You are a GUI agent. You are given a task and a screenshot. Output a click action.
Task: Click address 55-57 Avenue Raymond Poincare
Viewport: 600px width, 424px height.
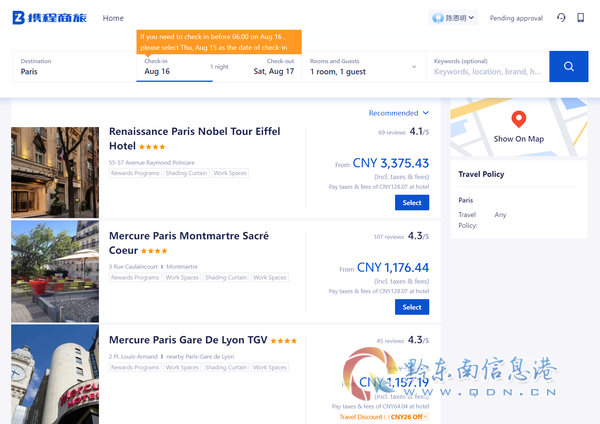point(152,163)
